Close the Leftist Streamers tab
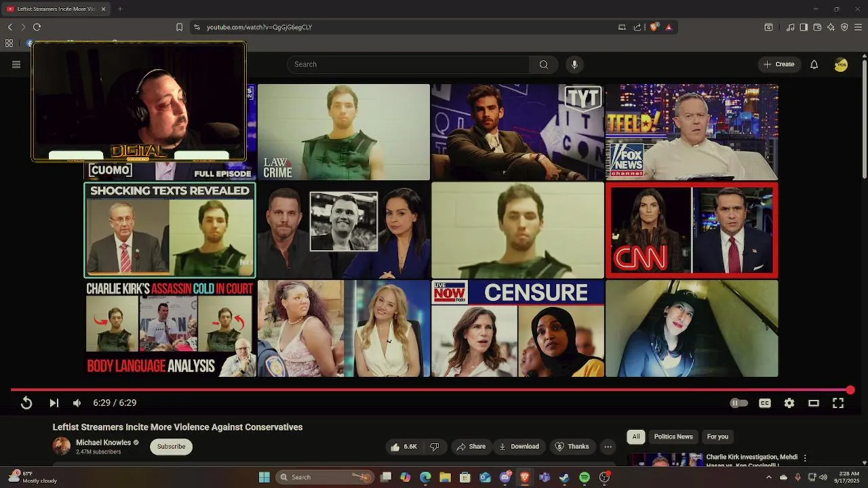The width and height of the screenshot is (868, 488). (103, 9)
